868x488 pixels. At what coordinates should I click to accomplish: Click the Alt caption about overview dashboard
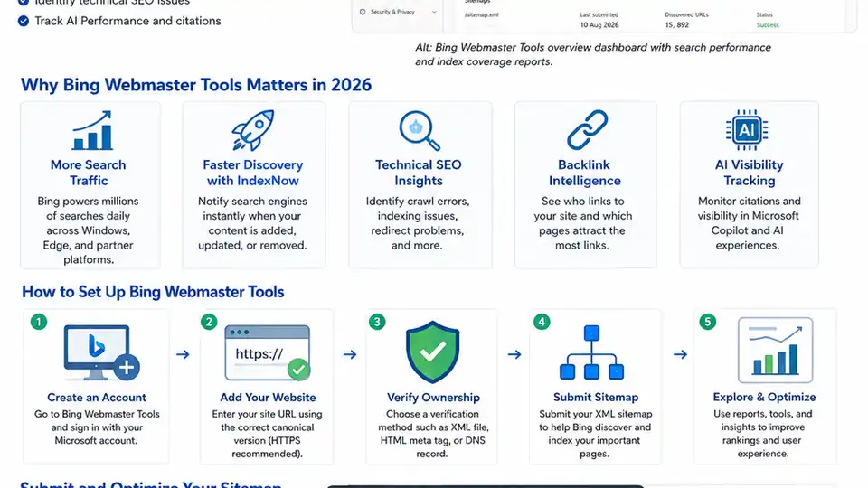coord(593,54)
